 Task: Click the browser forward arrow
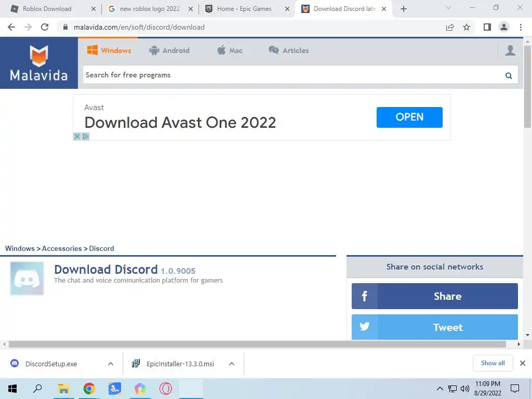click(x=28, y=27)
